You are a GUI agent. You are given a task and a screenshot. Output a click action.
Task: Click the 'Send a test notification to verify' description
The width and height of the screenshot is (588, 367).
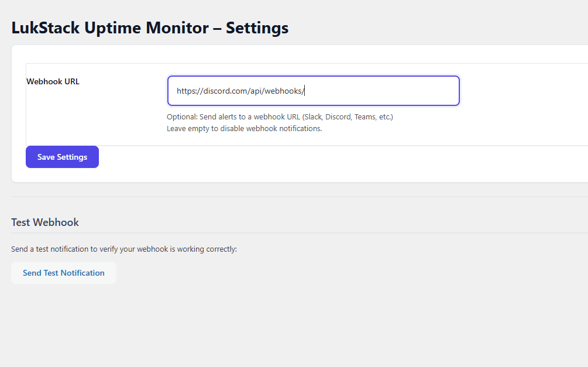(x=124, y=249)
